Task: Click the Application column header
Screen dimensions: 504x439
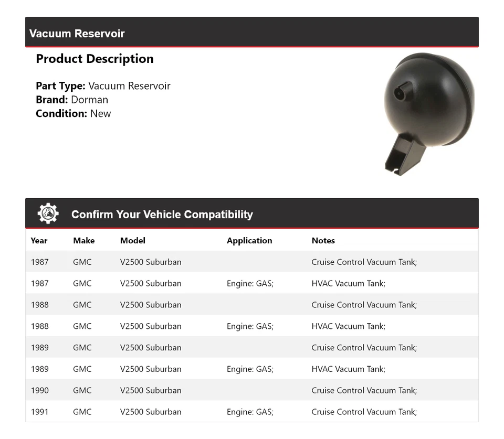Action: [x=249, y=241]
